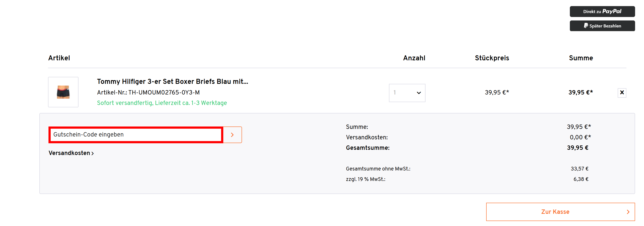
Task: Proceed with Zur Kasse button
Action: [560, 212]
